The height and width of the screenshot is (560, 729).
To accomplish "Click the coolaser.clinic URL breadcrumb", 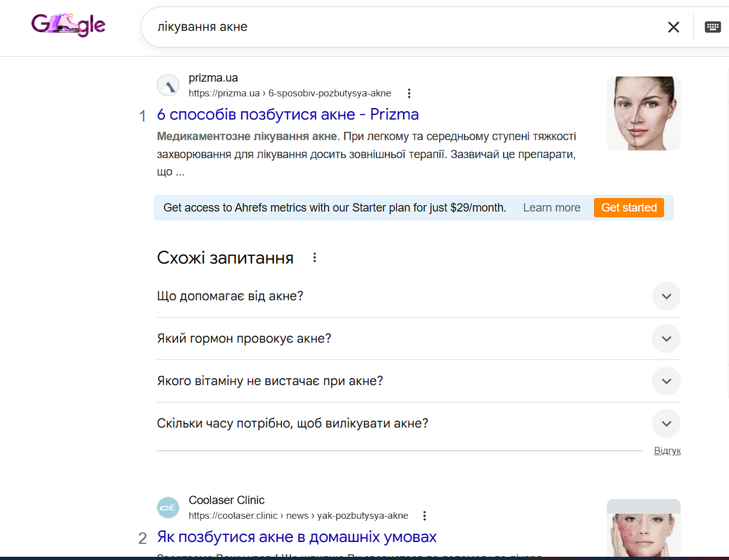I will 298,516.
